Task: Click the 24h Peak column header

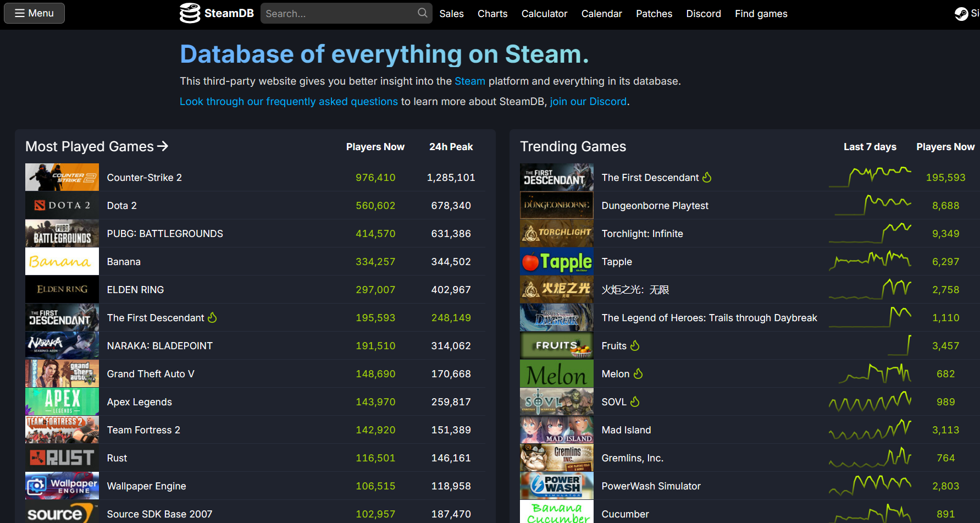Action: 451,147
